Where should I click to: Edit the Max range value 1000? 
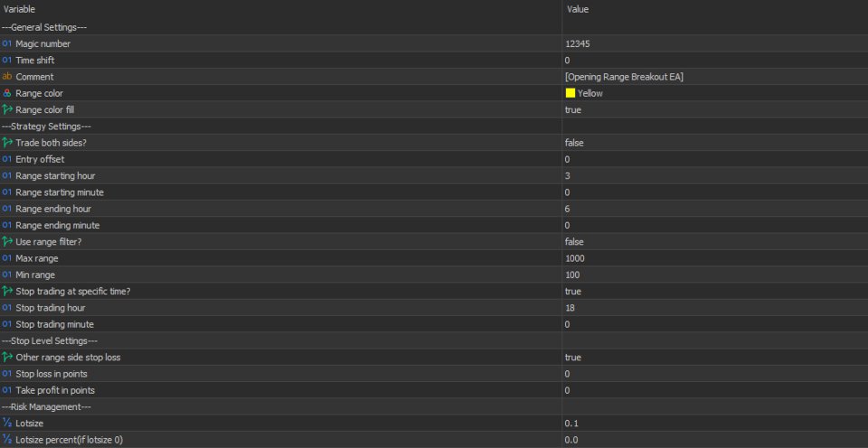[x=575, y=258]
